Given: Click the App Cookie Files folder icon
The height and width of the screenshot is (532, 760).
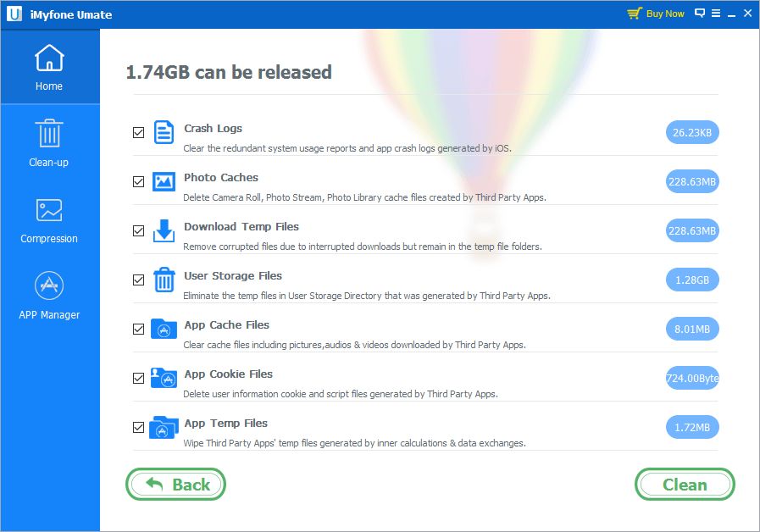Looking at the screenshot, I should point(163,378).
